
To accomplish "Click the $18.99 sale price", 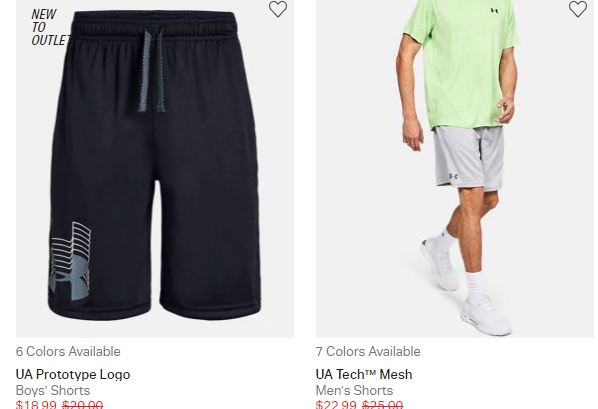I will (36, 404).
